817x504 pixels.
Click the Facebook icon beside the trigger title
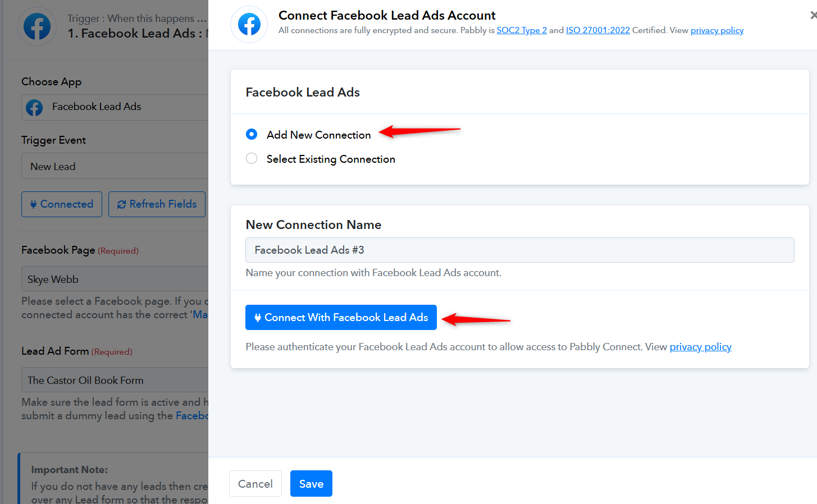click(x=37, y=26)
